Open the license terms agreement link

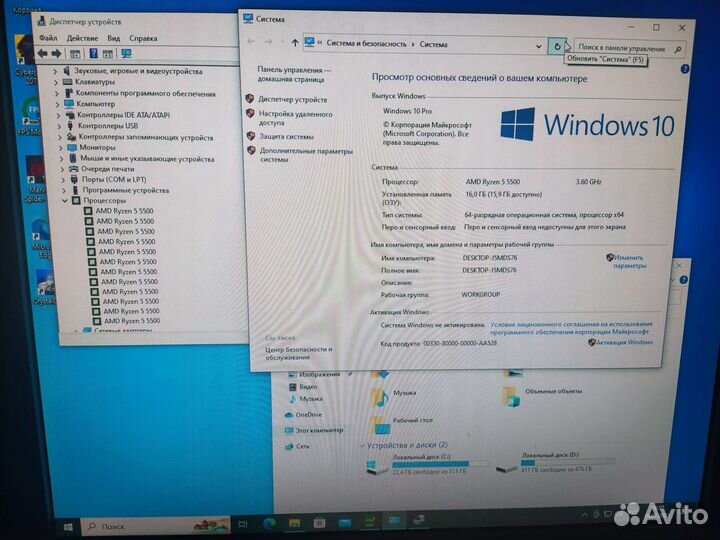tap(571, 327)
